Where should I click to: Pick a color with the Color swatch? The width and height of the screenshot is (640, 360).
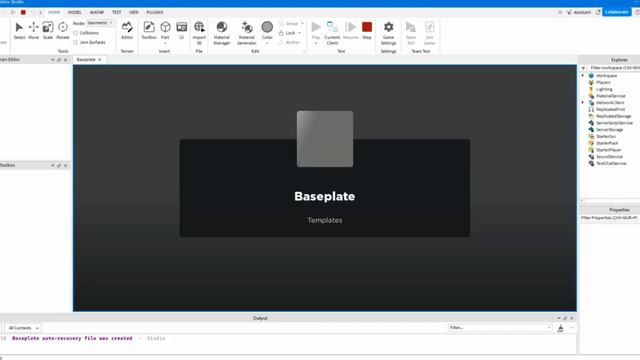point(267,27)
